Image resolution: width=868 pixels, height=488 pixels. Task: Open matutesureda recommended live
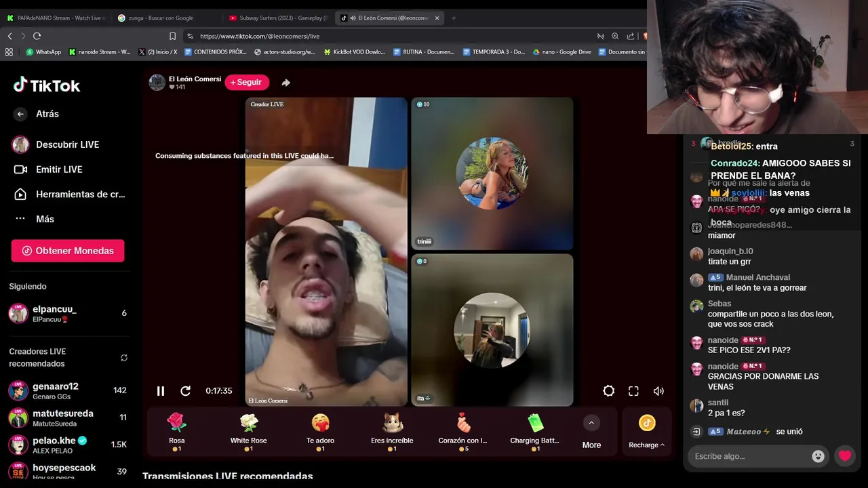[68, 418]
